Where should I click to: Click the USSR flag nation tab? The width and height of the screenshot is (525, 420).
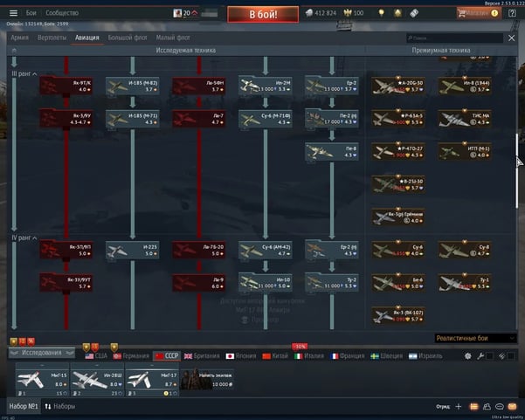tap(166, 356)
